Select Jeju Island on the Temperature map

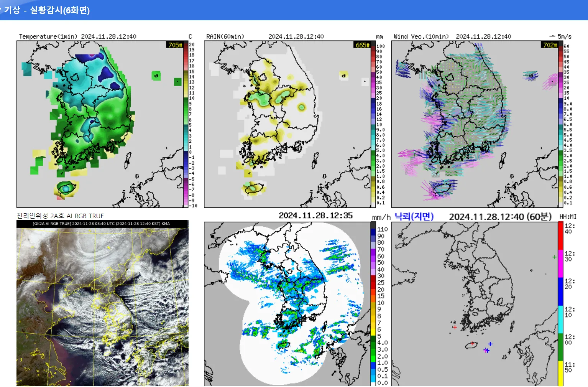[x=66, y=188]
